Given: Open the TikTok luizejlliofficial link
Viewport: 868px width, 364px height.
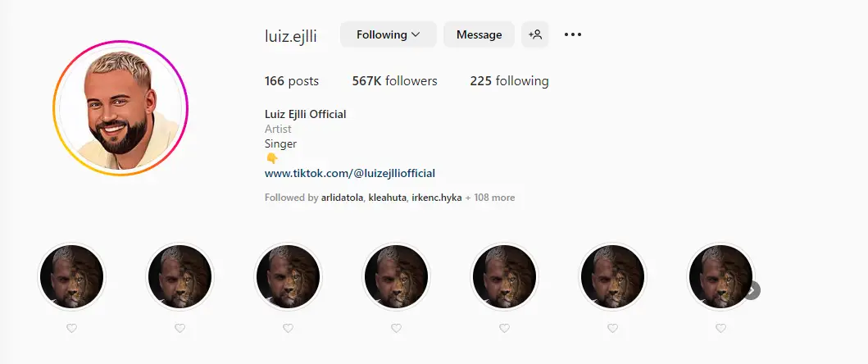Looking at the screenshot, I should pos(350,174).
